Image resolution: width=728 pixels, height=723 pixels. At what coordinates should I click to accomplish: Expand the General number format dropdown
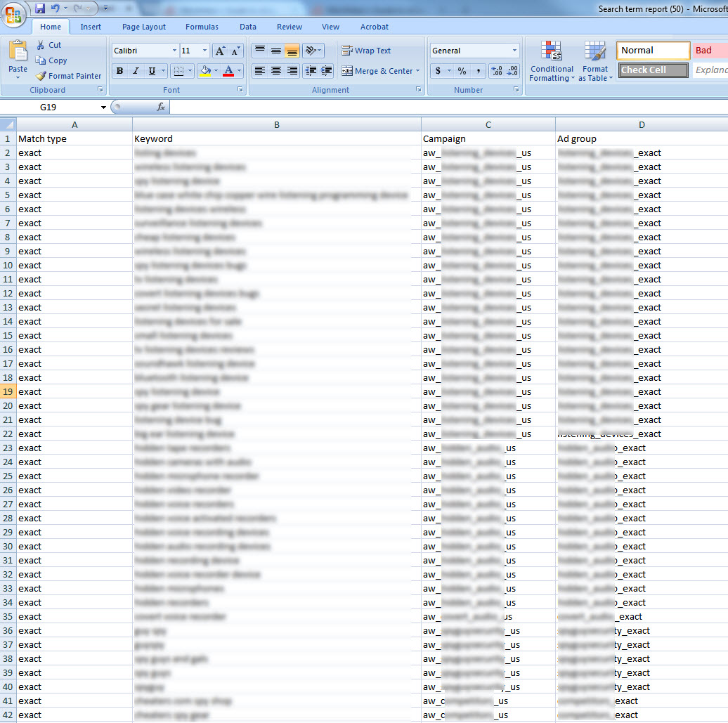click(x=514, y=51)
